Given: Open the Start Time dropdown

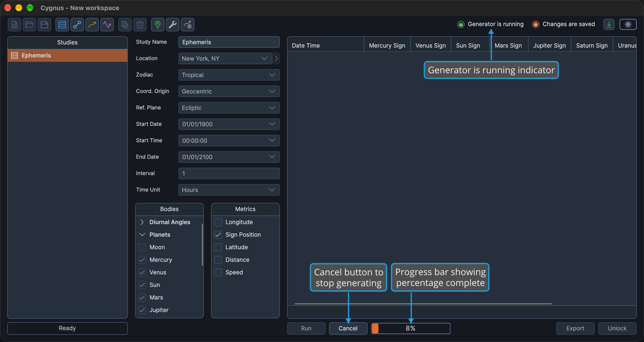Looking at the screenshot, I should (x=229, y=141).
